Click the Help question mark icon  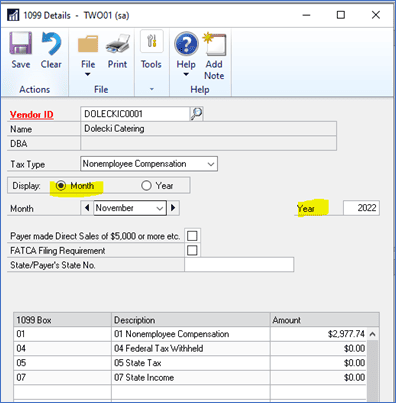(186, 43)
